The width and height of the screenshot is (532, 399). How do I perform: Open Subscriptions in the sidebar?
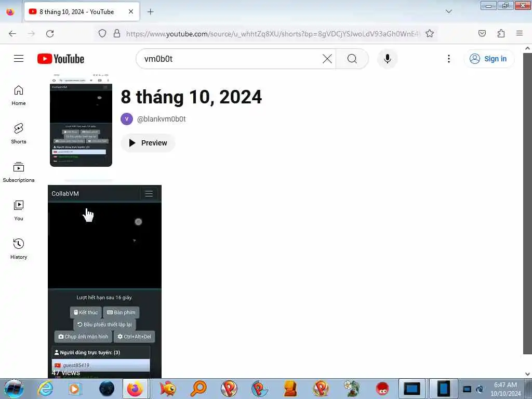click(x=19, y=172)
